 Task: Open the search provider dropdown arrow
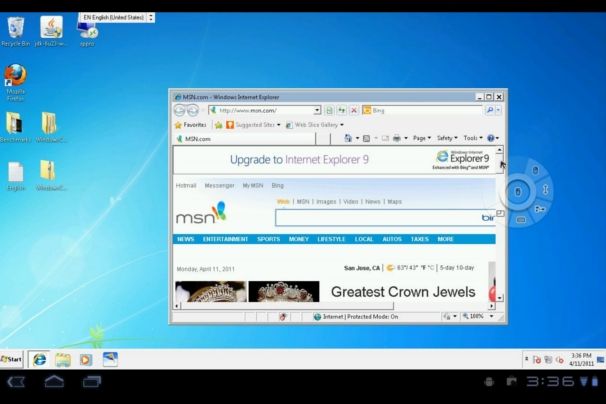(x=498, y=110)
